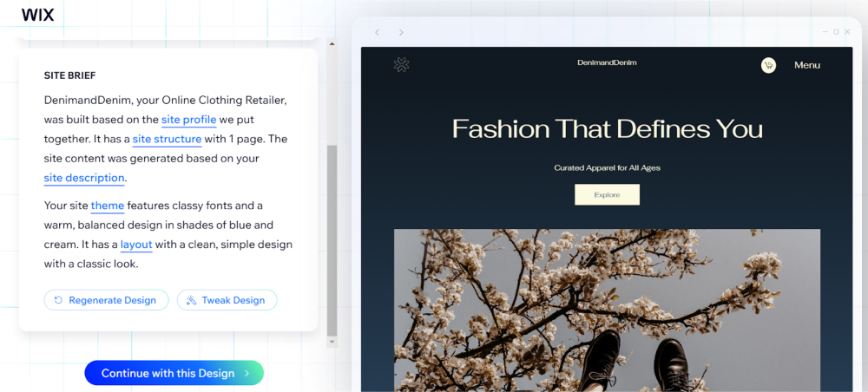The image size is (868, 392).
Task: Click the blossom branch hero image
Action: [607, 310]
